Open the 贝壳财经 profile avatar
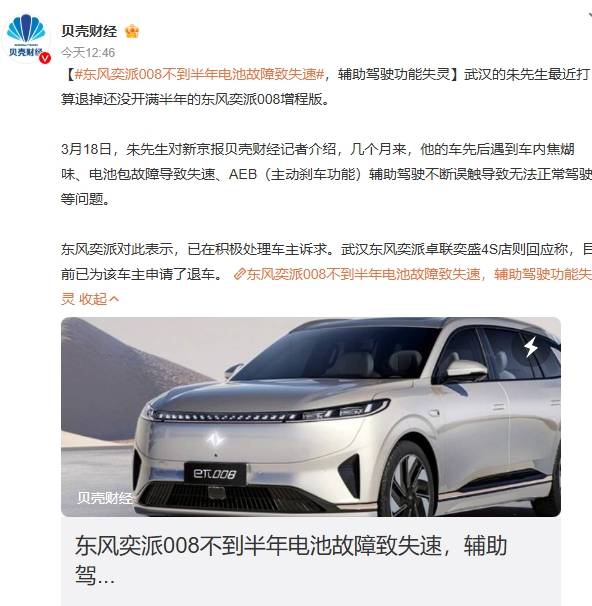Image resolution: width=592 pixels, height=606 pixels. pos(26,38)
